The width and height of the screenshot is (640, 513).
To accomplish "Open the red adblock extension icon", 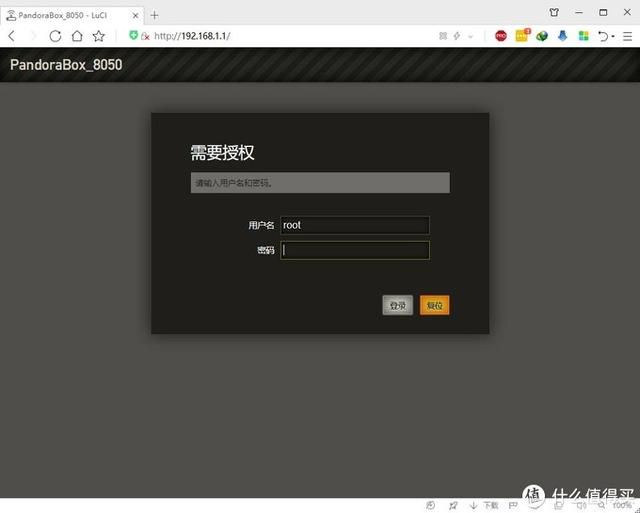I will pyautogui.click(x=501, y=36).
